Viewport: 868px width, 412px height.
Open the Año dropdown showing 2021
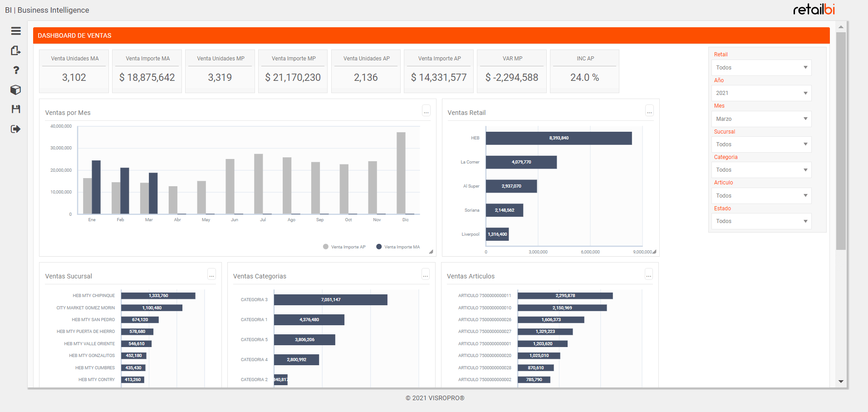click(761, 93)
